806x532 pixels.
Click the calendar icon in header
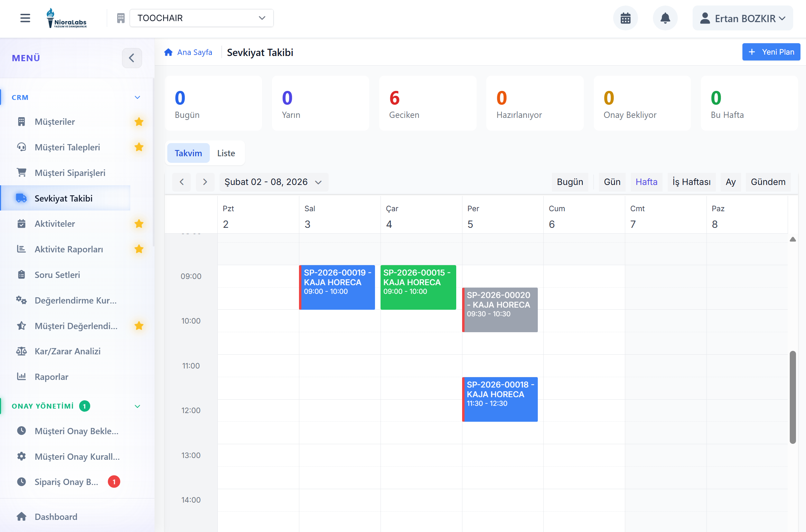pyautogui.click(x=625, y=18)
